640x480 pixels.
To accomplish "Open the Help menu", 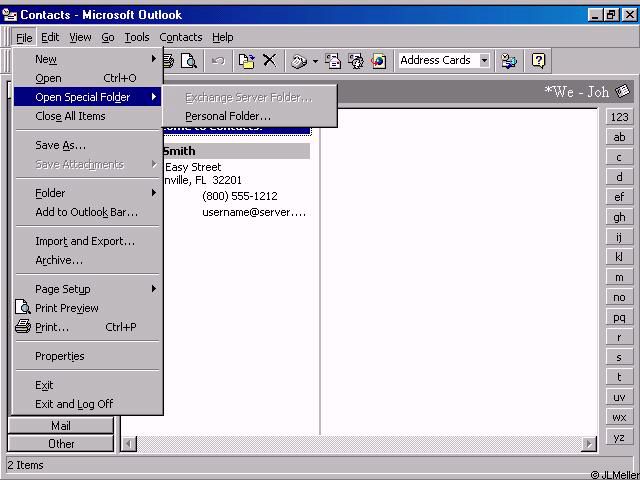I will [x=222, y=37].
